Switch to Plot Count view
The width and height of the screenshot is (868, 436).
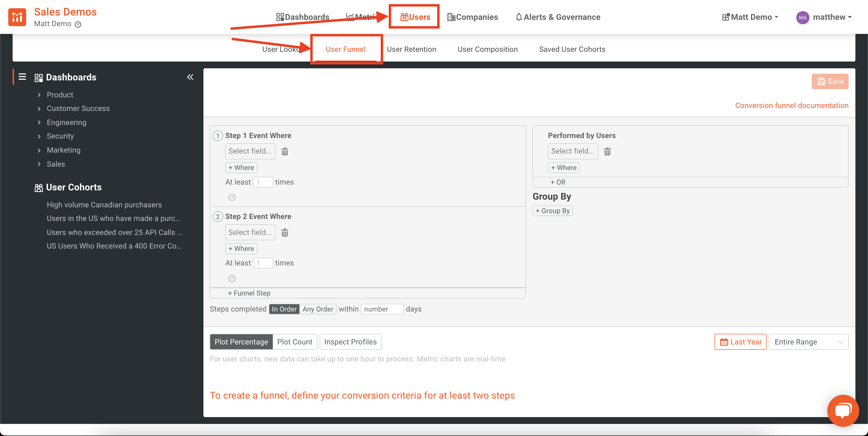click(295, 342)
